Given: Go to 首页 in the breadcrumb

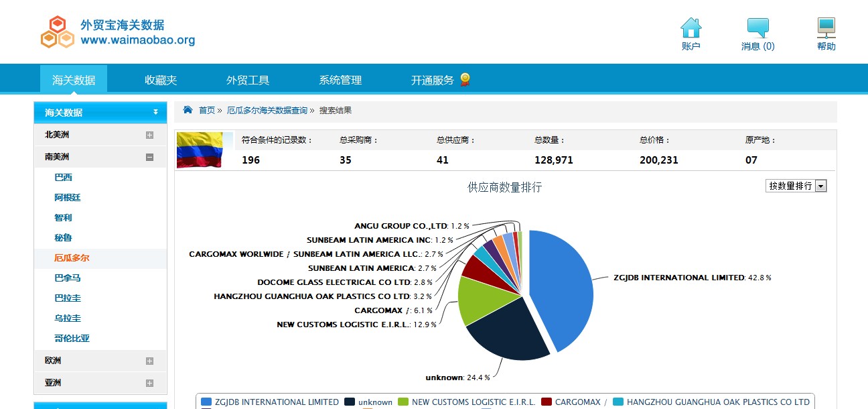Looking at the screenshot, I should click(x=207, y=110).
